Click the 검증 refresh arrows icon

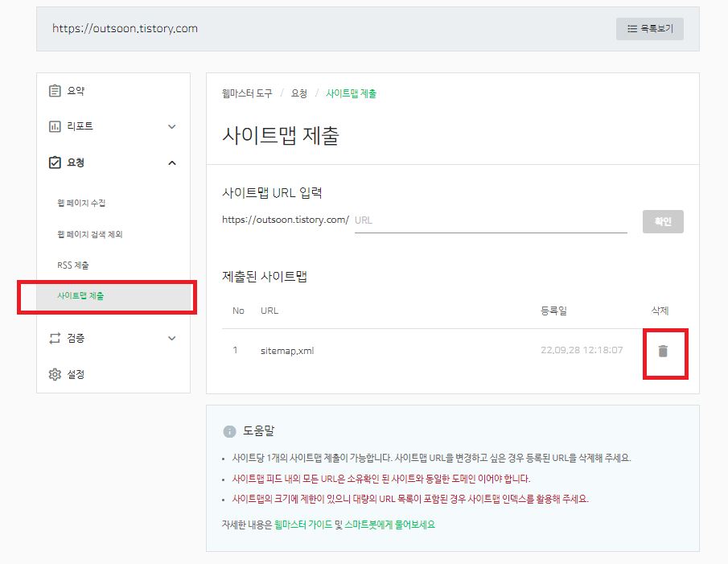point(55,338)
